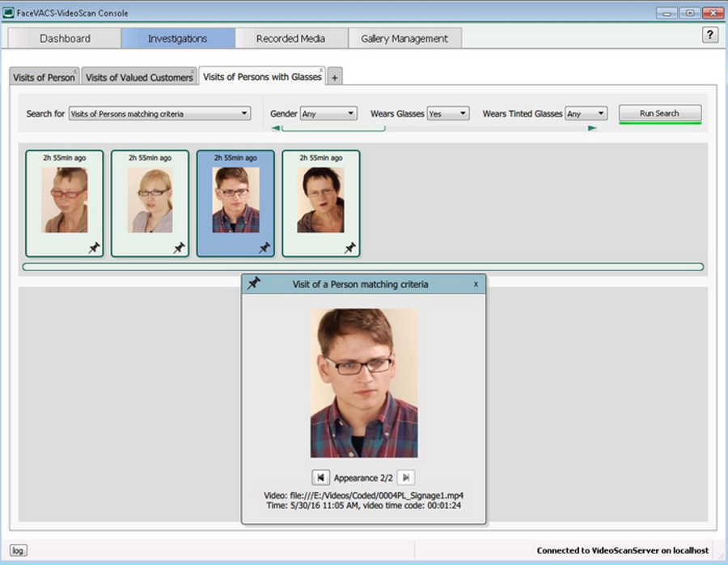Click the pin icon on first thumbnail card

(x=94, y=249)
